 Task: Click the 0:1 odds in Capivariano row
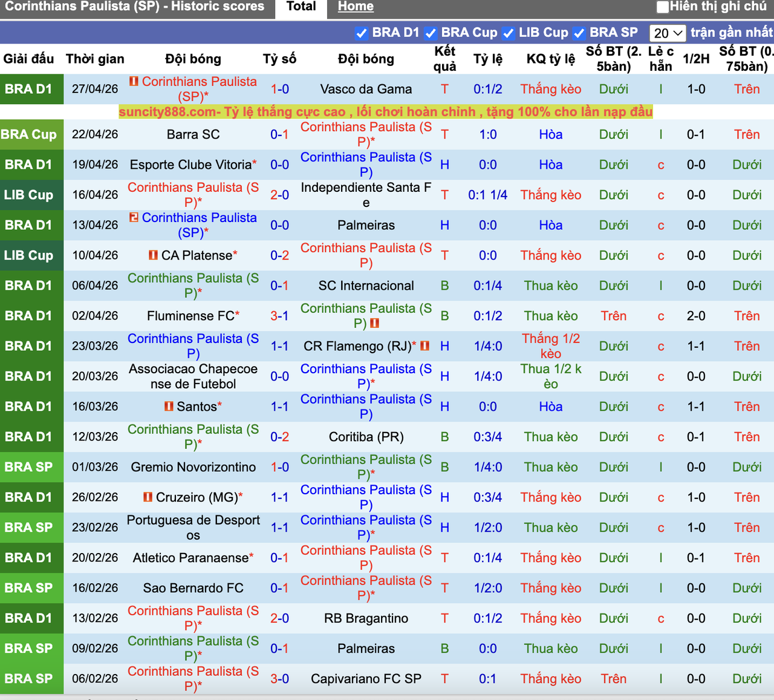[x=487, y=679]
